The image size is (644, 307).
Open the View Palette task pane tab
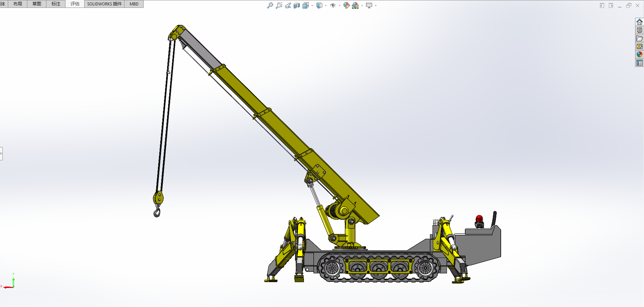(640, 46)
